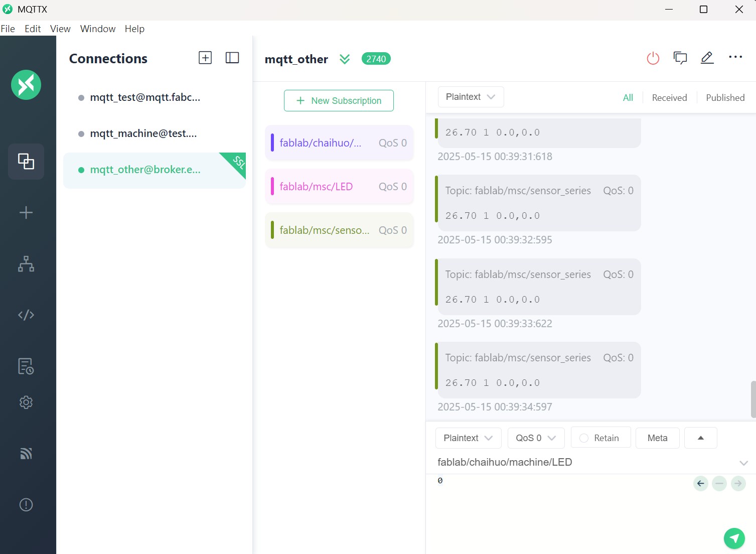The width and height of the screenshot is (756, 554).
Task: Click green color bar of fablab/msc/senso subscription
Action: pos(272,230)
